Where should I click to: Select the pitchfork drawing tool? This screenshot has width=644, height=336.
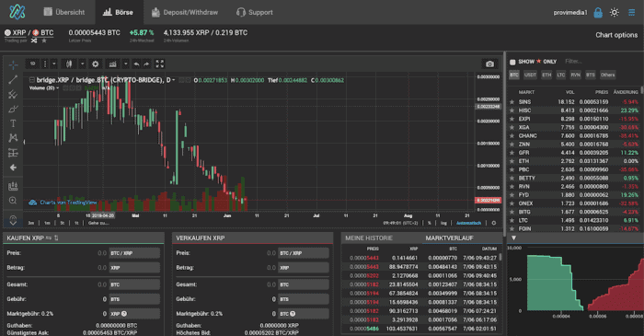13,95
